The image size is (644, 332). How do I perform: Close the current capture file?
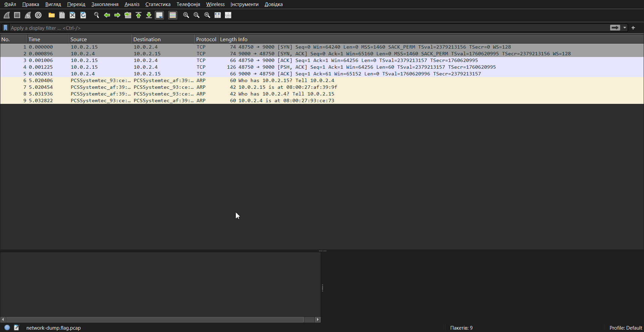72,15
